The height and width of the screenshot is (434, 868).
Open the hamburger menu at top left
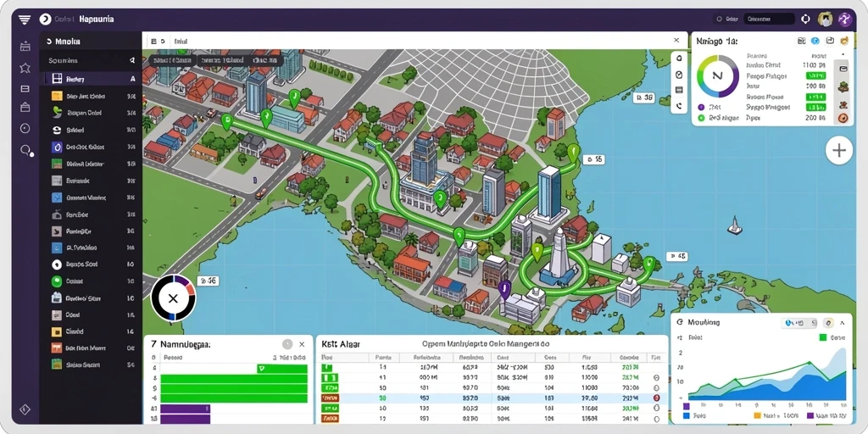click(x=25, y=19)
